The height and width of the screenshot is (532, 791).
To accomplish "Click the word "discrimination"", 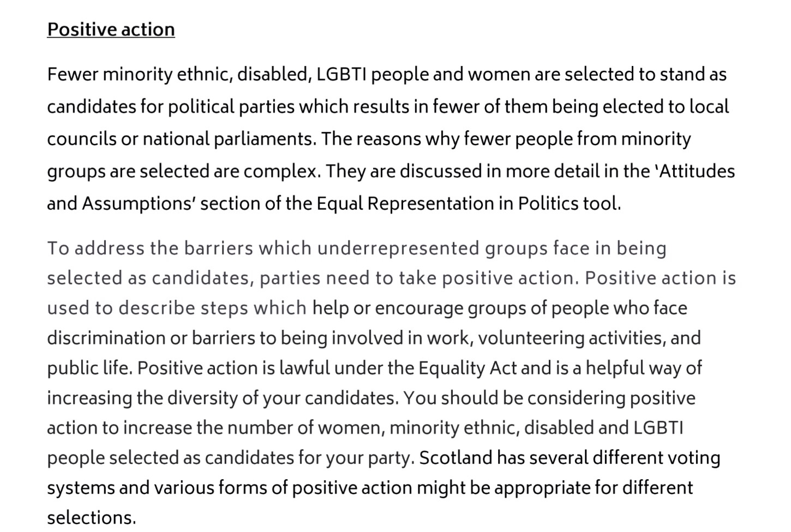I will [x=106, y=338].
